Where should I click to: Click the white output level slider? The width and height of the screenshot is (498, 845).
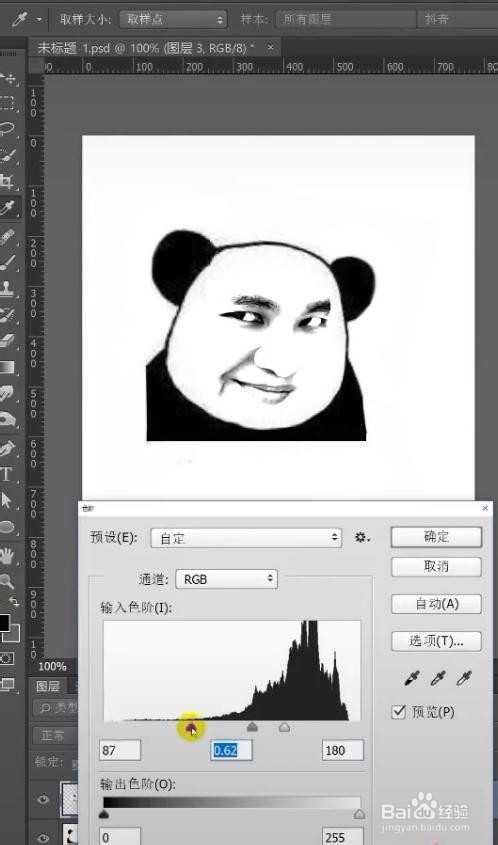[359, 814]
